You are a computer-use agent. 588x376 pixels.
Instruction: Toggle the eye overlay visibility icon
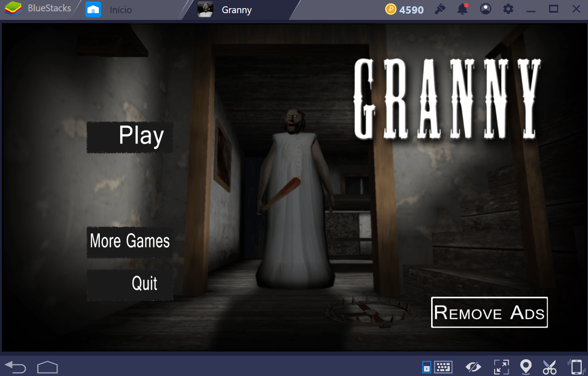(473, 366)
